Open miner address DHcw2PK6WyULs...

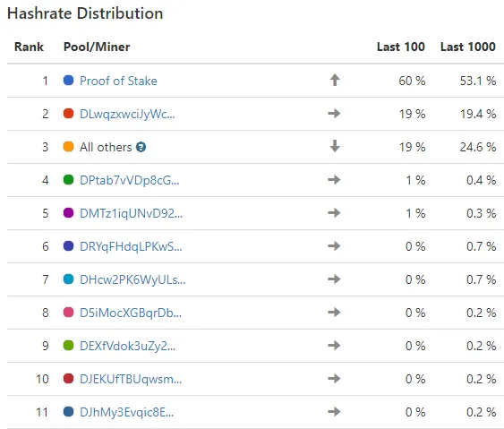(132, 279)
